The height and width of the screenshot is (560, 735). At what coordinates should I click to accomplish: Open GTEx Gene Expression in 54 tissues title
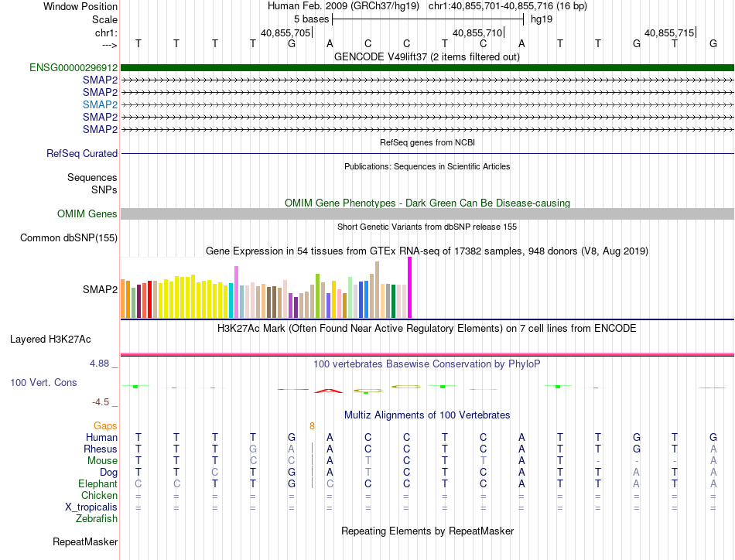(427, 251)
